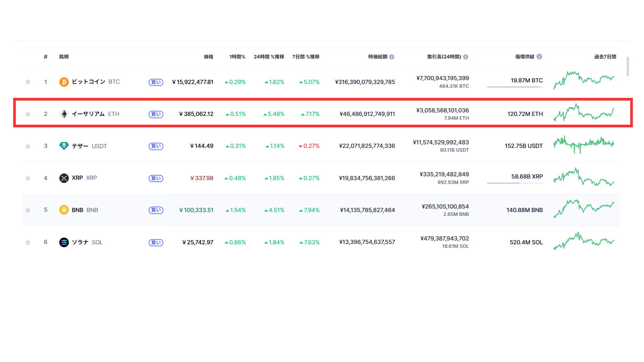The image size is (644, 362).
Task: Click 買い button for Ethereum
Action: click(156, 114)
